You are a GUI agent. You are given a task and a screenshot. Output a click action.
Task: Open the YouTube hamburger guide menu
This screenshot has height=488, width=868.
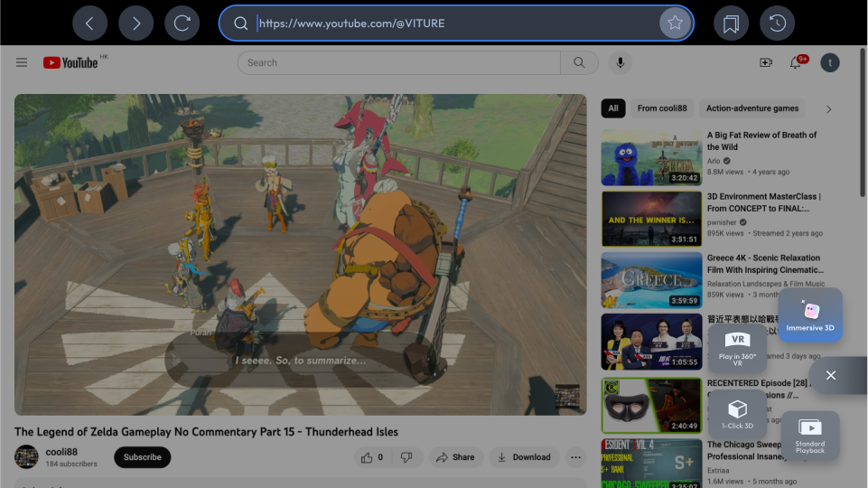point(22,62)
